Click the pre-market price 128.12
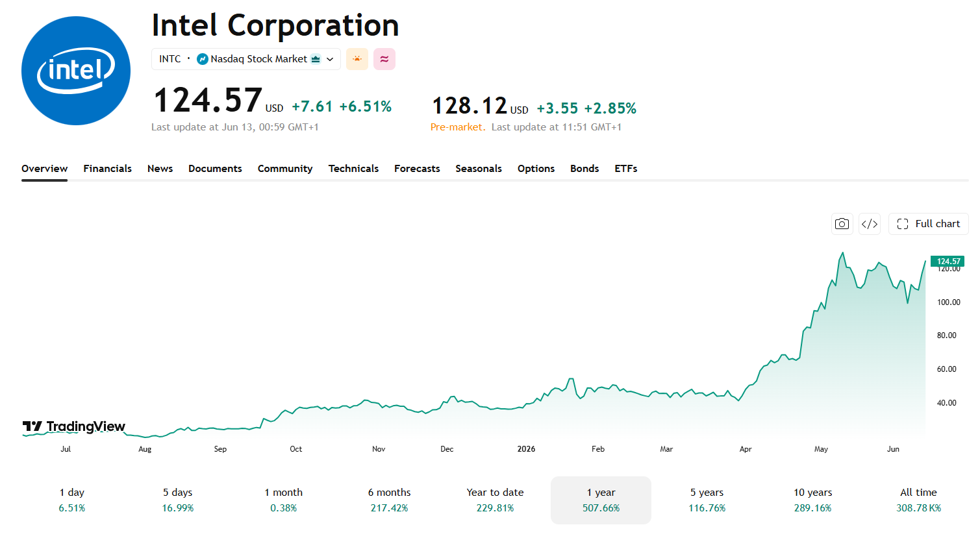980x538 pixels. click(x=470, y=105)
